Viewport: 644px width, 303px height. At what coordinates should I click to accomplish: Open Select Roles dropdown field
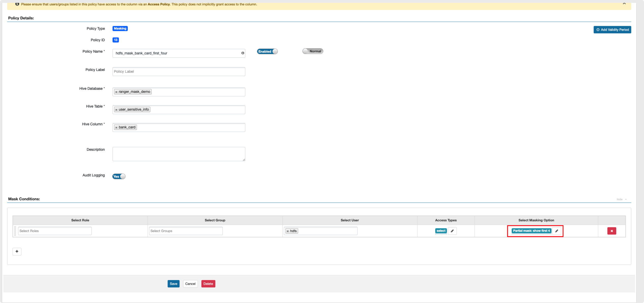55,231
